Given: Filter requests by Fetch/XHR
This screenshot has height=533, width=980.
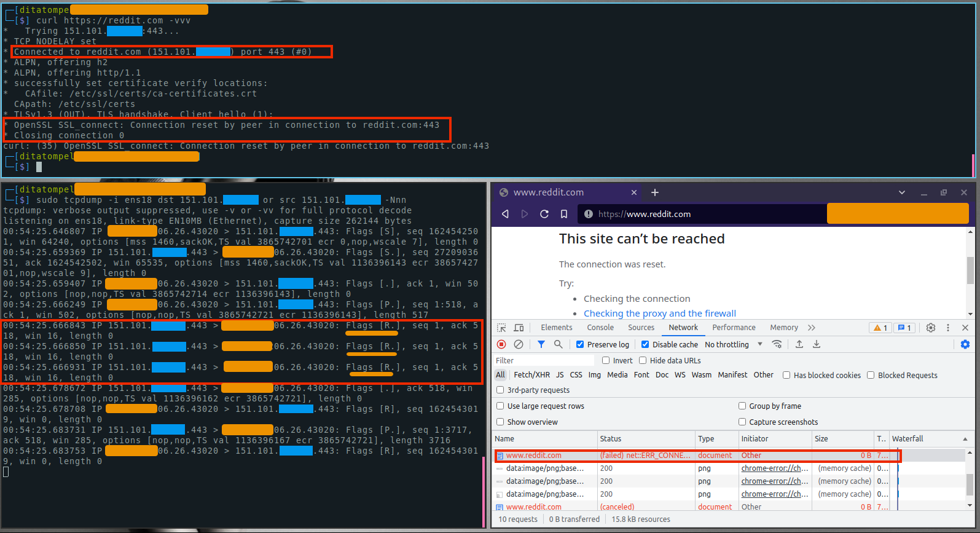Looking at the screenshot, I should (x=532, y=375).
